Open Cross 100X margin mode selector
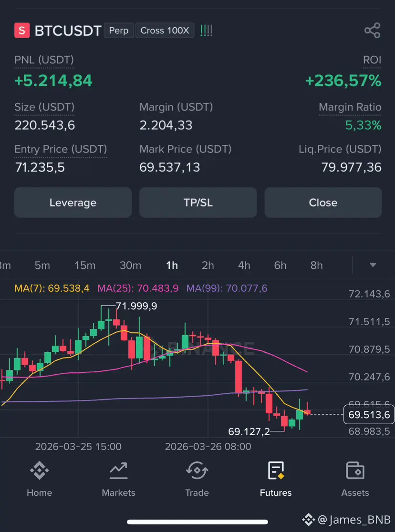The width and height of the screenshot is (395, 532). click(165, 31)
